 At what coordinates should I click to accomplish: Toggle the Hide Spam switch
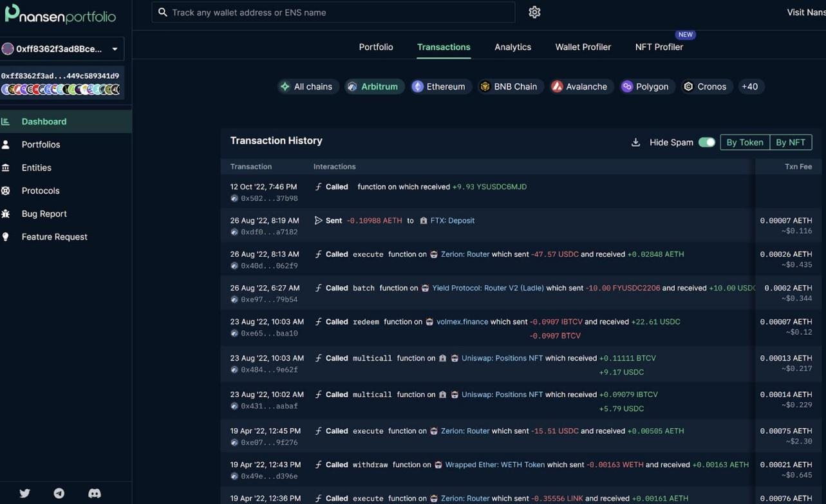pos(706,142)
